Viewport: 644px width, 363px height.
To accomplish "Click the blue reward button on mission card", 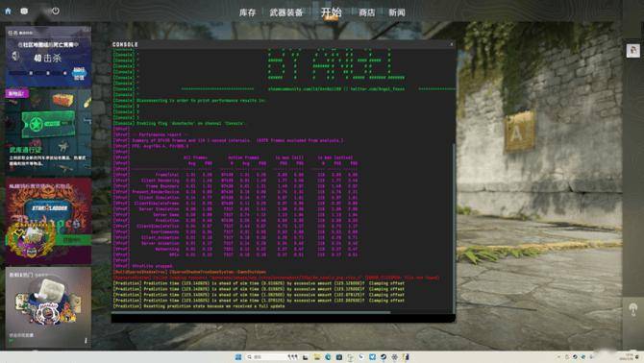I will click(x=79, y=73).
